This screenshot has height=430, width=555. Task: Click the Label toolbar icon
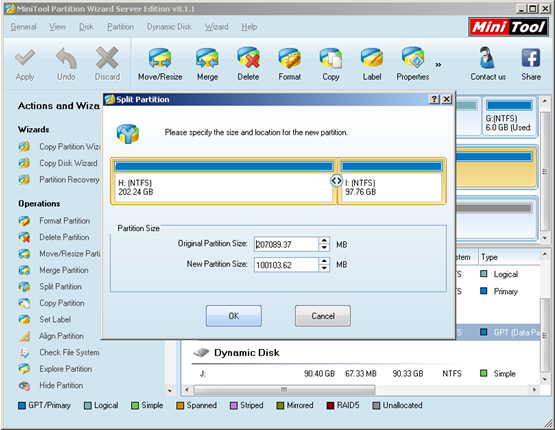click(372, 58)
